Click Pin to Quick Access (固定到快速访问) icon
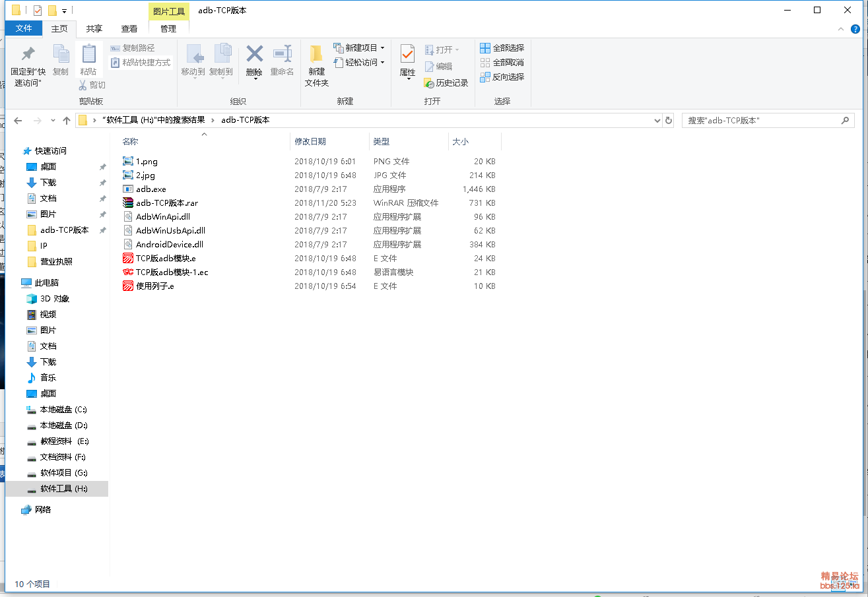Viewport: 868px width, 597px height. (x=28, y=55)
